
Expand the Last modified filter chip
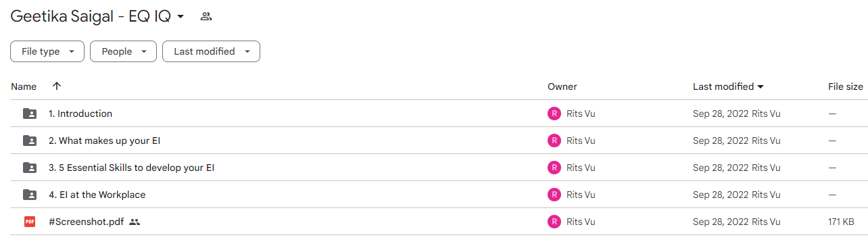point(211,51)
